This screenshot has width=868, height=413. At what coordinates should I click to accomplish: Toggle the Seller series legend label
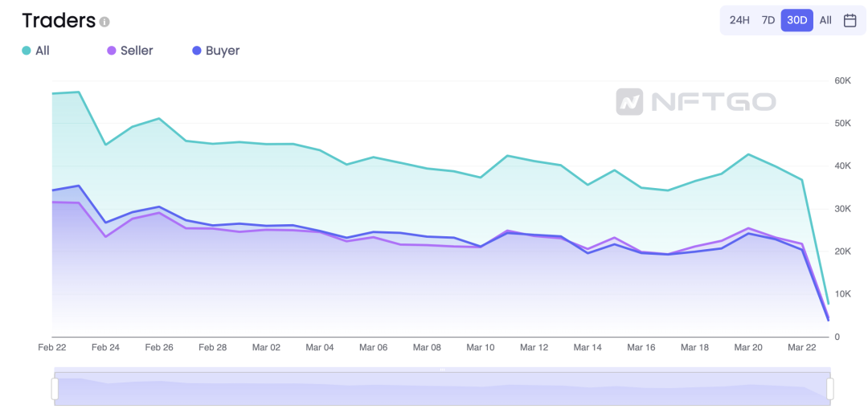(x=137, y=51)
